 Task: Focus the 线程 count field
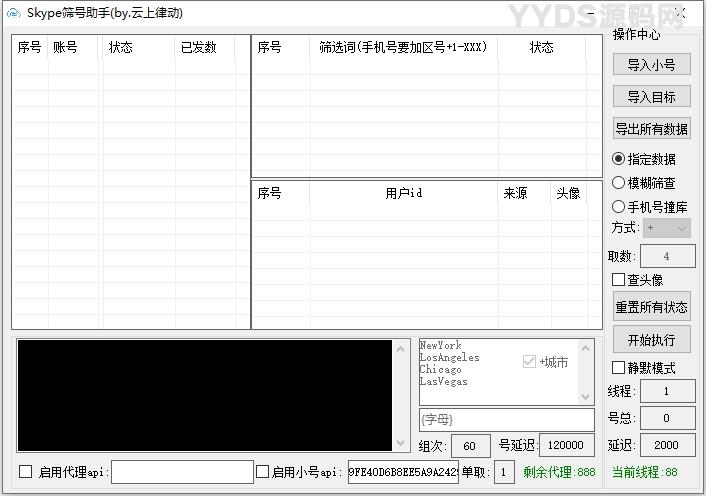tap(667, 391)
